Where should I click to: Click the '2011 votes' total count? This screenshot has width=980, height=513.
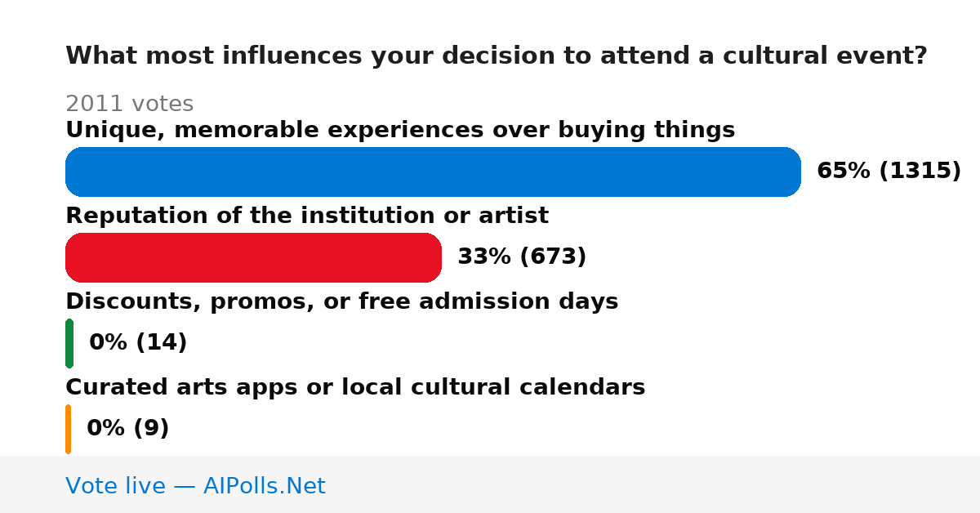[x=129, y=104]
